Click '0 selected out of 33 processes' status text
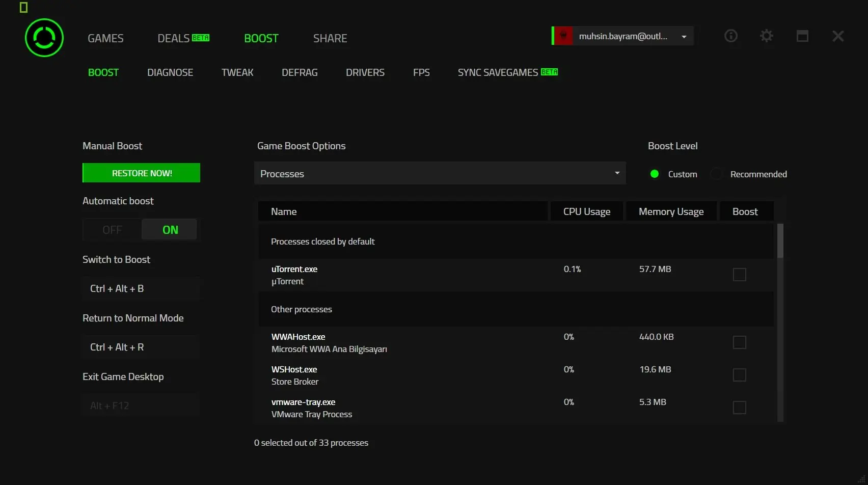 pyautogui.click(x=311, y=443)
